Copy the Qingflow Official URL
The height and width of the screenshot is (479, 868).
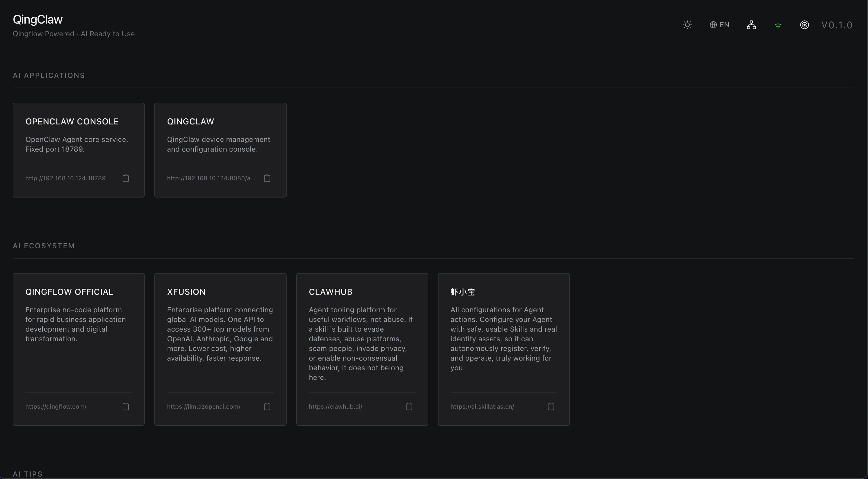(126, 407)
